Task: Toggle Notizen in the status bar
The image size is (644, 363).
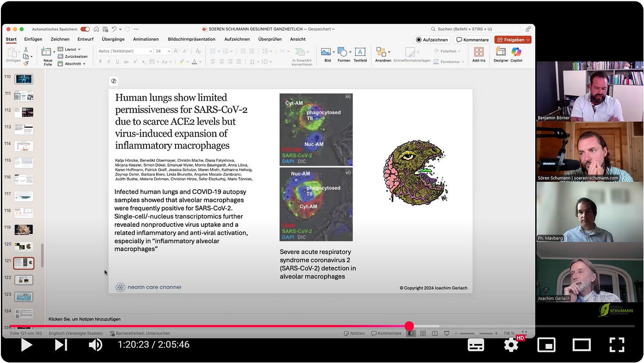Action: pos(354,333)
